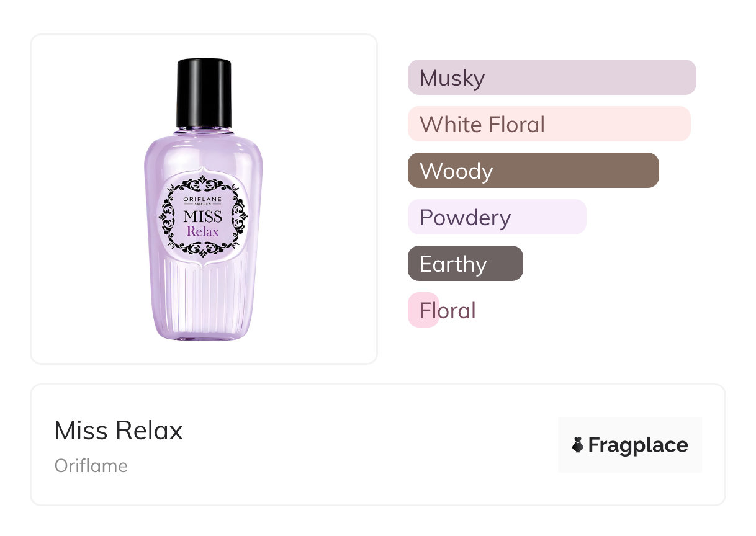Screen dimensions: 756x536
Task: Click the pink Floral accord swatch
Action: [423, 310]
